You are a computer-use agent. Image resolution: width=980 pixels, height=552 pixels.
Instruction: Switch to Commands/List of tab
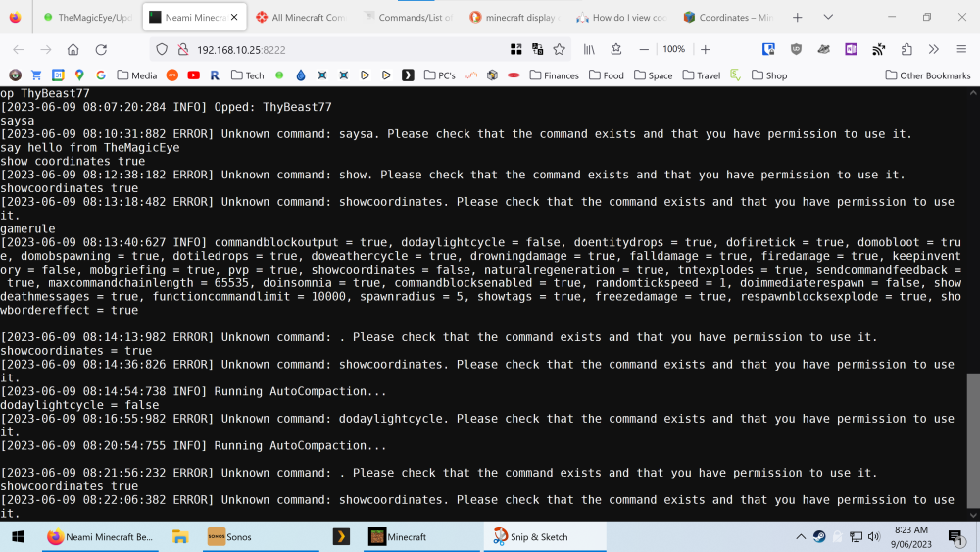[408, 18]
